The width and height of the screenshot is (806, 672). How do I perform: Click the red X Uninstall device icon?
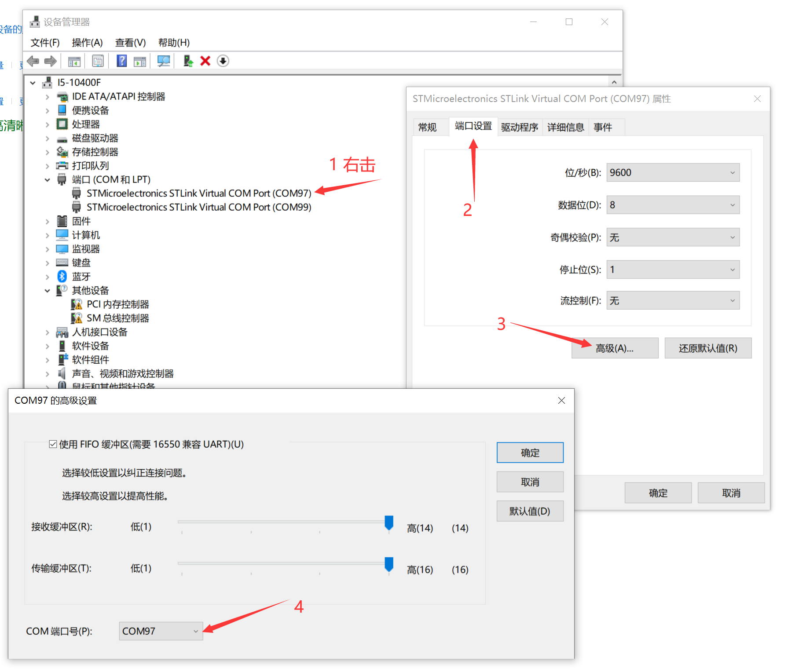pyautogui.click(x=205, y=61)
